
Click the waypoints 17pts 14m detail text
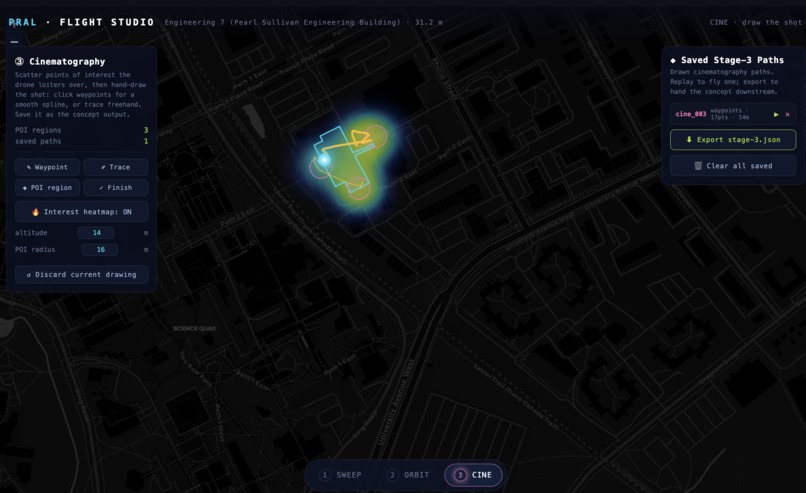[729, 114]
